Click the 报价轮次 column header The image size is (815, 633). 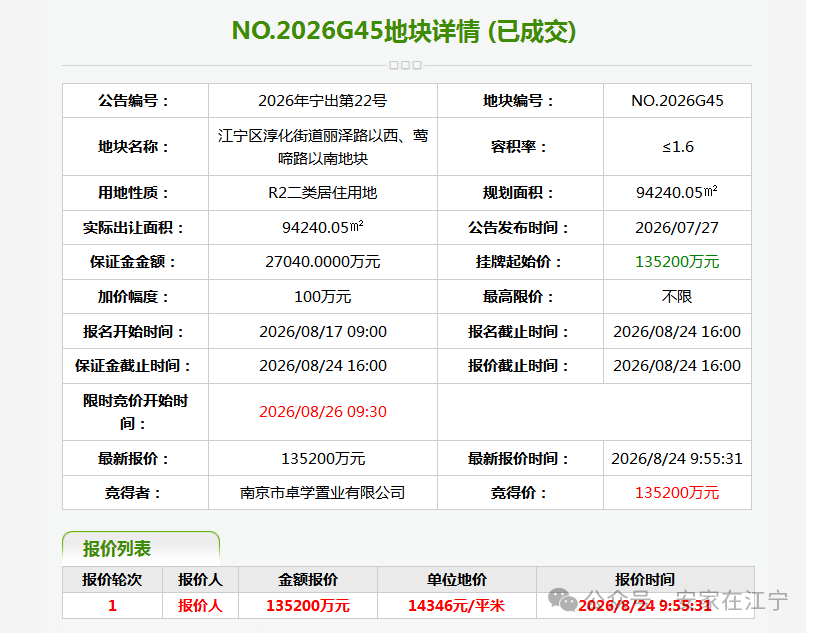tap(112, 579)
